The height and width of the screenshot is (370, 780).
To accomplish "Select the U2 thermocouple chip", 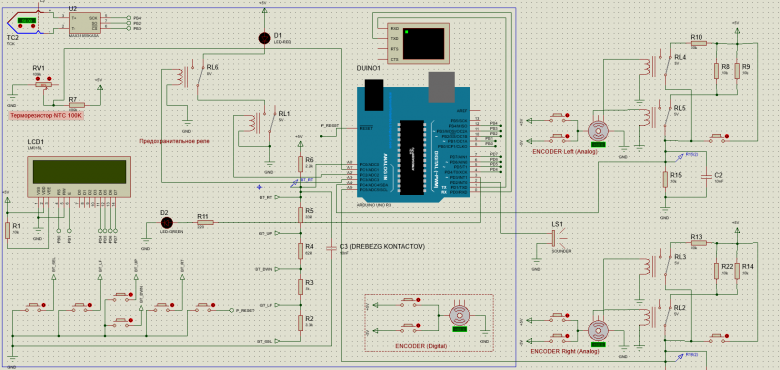I will (85, 23).
